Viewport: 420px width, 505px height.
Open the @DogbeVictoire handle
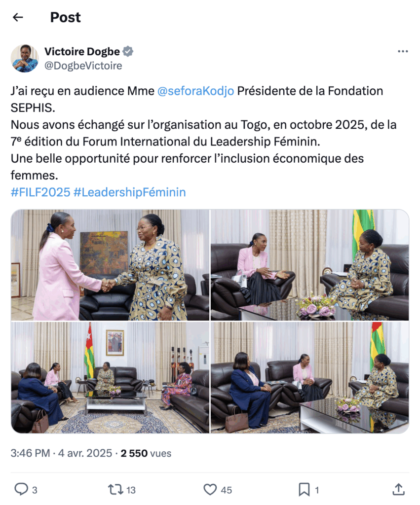pos(83,66)
